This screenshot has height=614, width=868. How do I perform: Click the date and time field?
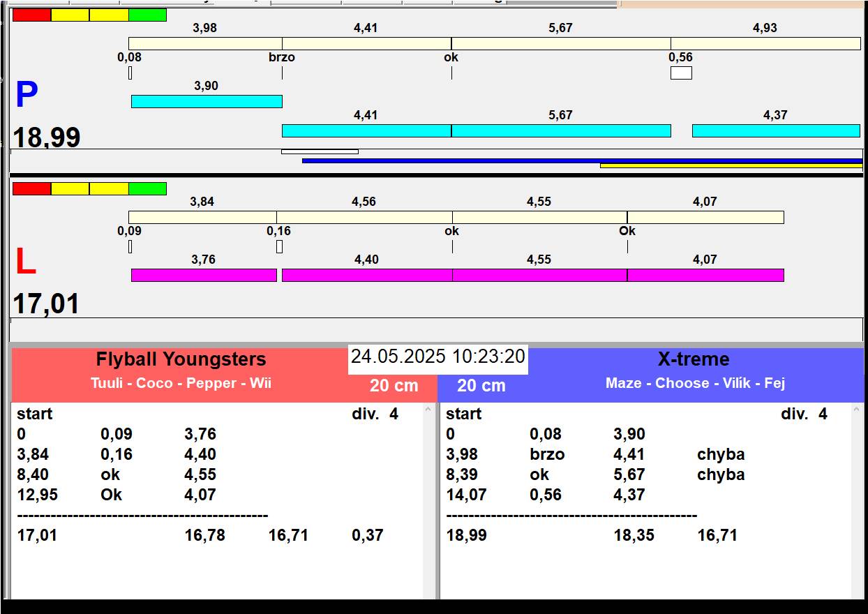437,357
